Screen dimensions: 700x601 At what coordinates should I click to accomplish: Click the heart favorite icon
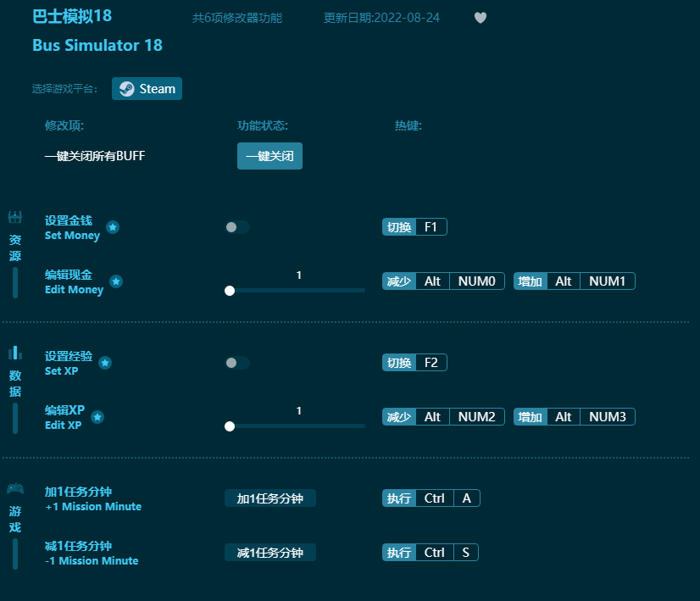tap(481, 18)
